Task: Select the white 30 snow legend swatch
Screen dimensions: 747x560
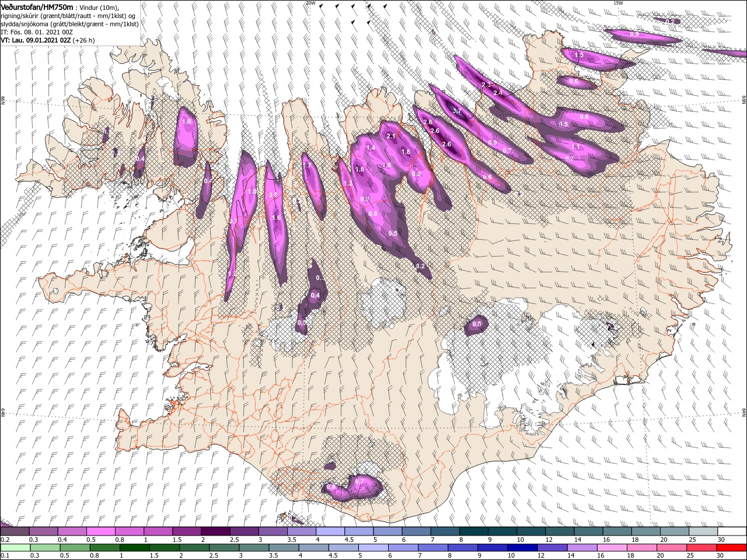Action: point(731,531)
